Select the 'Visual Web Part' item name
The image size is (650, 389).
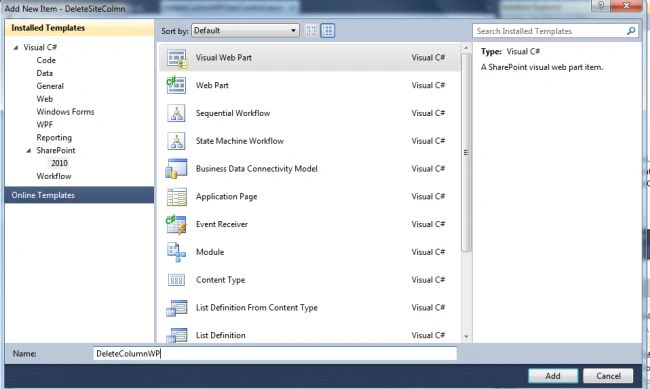pos(224,58)
